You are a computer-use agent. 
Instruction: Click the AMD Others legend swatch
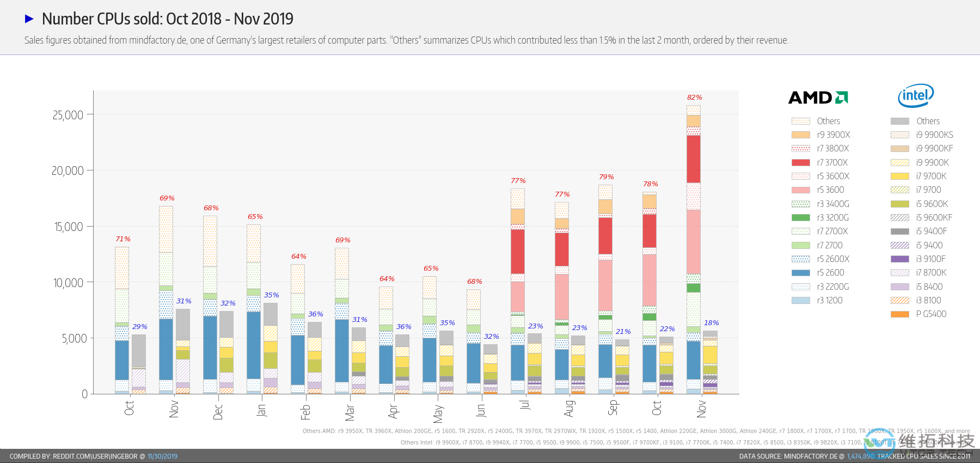coord(801,121)
